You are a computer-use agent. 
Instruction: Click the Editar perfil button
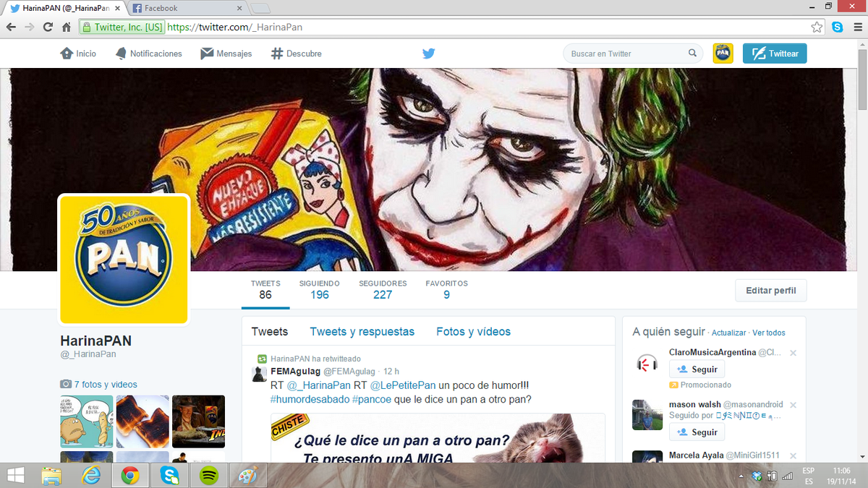coord(771,291)
